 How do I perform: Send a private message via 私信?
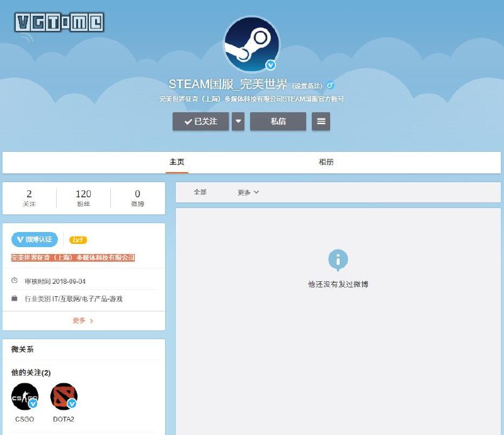click(278, 121)
